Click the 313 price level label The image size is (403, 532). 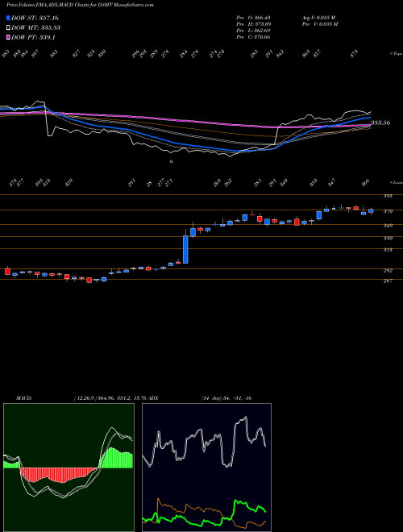click(x=388, y=250)
